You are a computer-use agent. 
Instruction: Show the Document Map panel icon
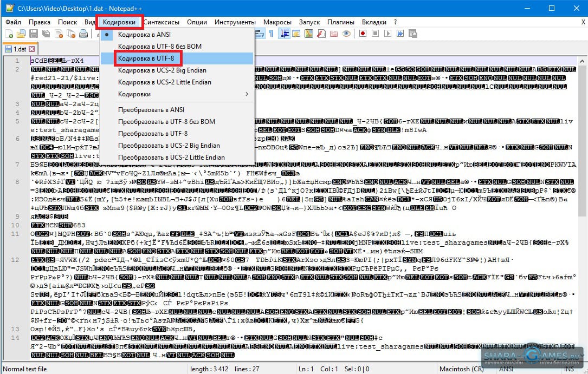click(308, 34)
